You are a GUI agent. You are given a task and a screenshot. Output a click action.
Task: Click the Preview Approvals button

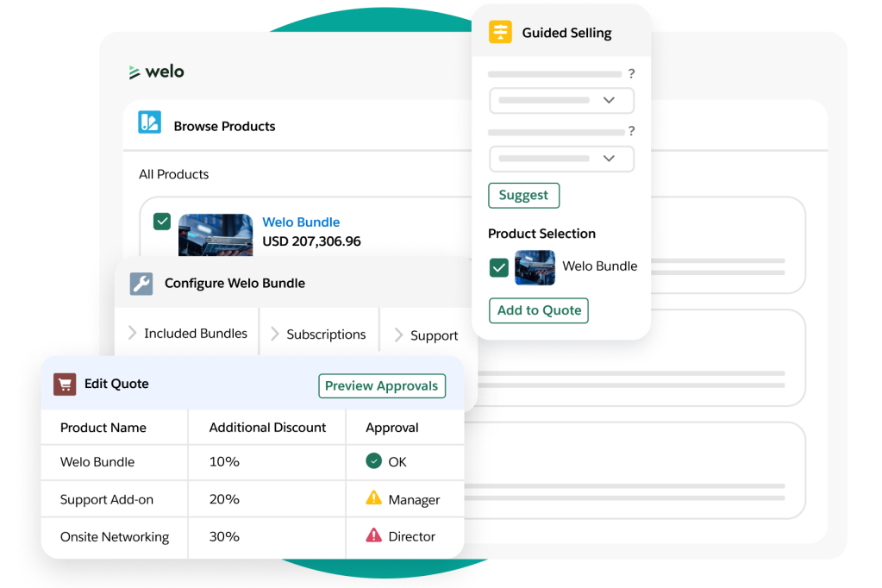point(381,385)
